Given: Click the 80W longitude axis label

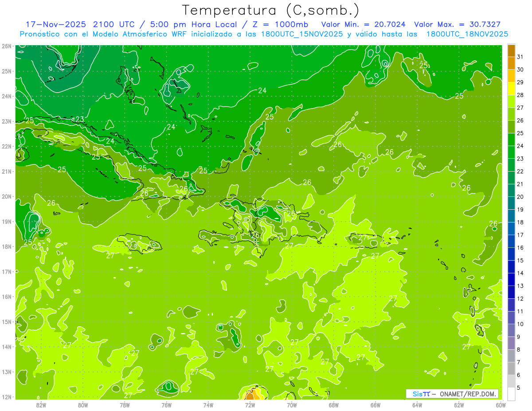Looking at the screenshot, I should click(x=82, y=404).
